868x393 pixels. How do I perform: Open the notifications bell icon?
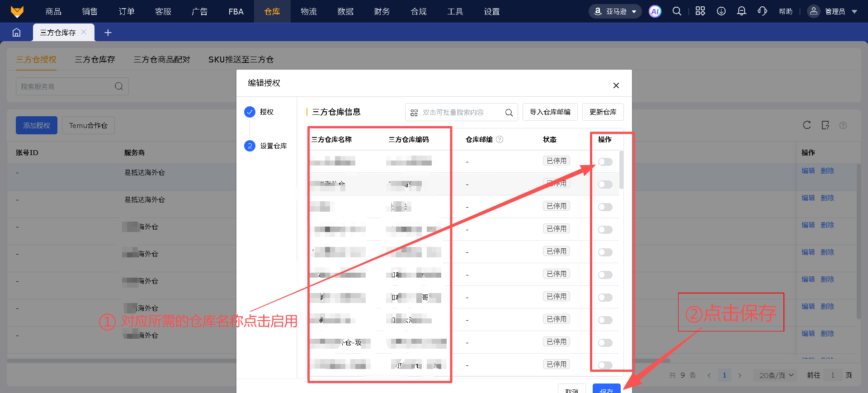pyautogui.click(x=741, y=11)
